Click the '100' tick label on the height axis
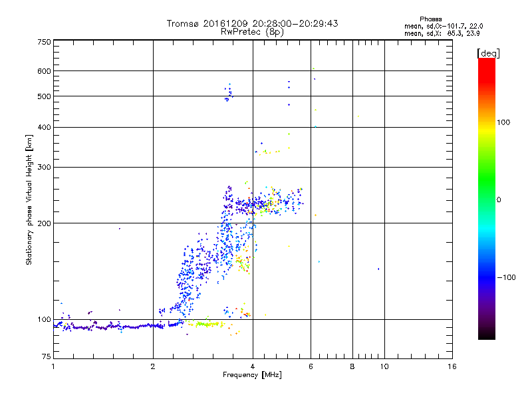532x399 pixels. pos(44,320)
